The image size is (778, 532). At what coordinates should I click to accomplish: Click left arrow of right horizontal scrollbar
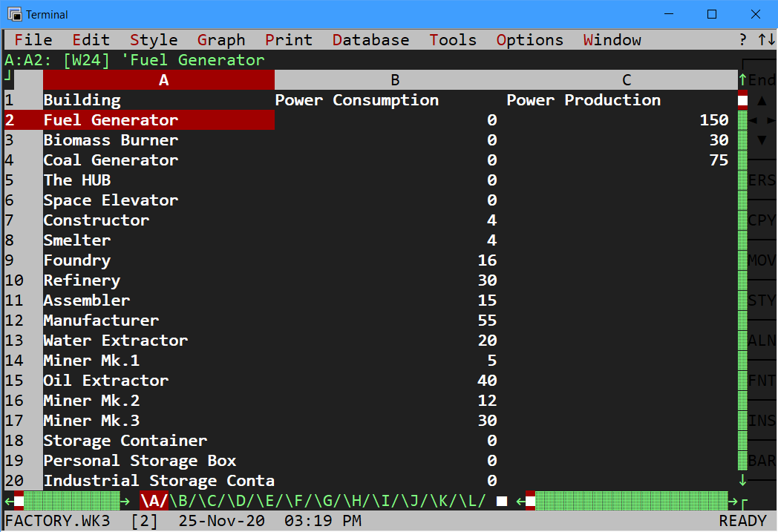(x=520, y=502)
